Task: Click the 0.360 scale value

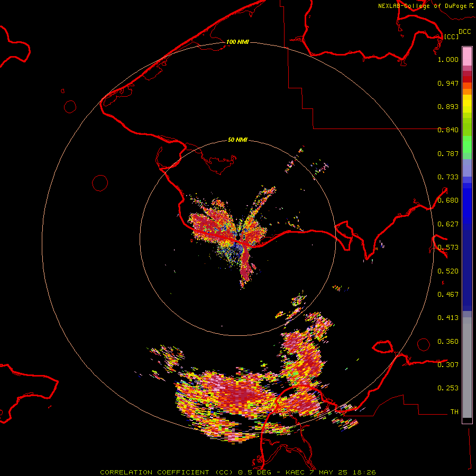Action: tap(448, 342)
